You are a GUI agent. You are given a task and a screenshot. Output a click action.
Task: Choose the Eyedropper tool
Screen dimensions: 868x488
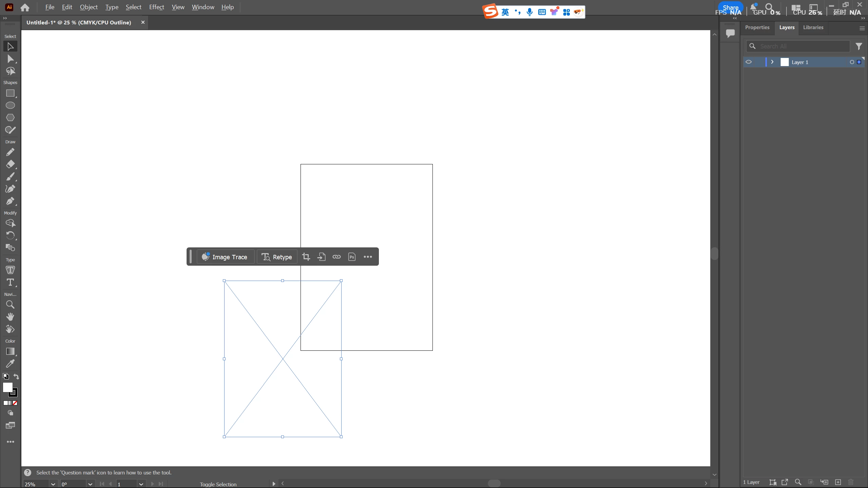(10, 364)
